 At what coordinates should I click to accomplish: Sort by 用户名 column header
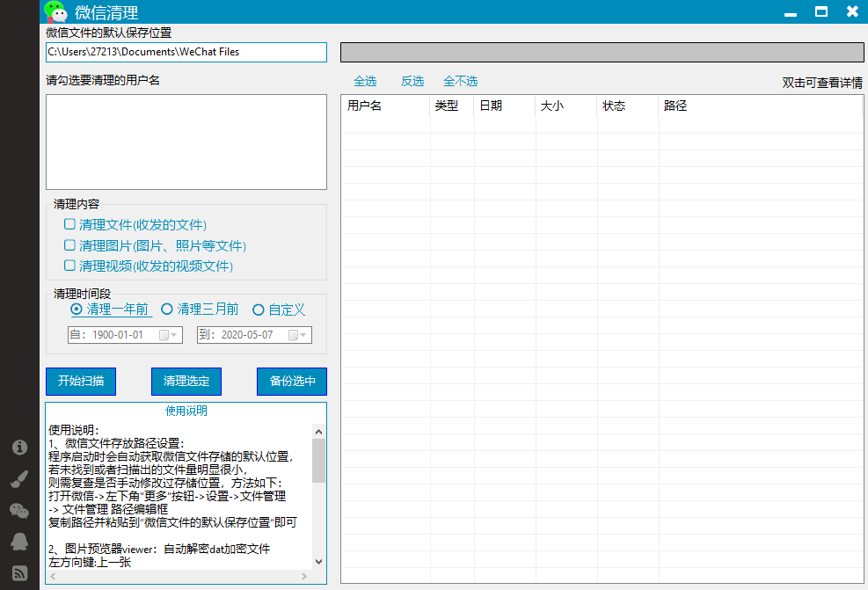[385, 106]
